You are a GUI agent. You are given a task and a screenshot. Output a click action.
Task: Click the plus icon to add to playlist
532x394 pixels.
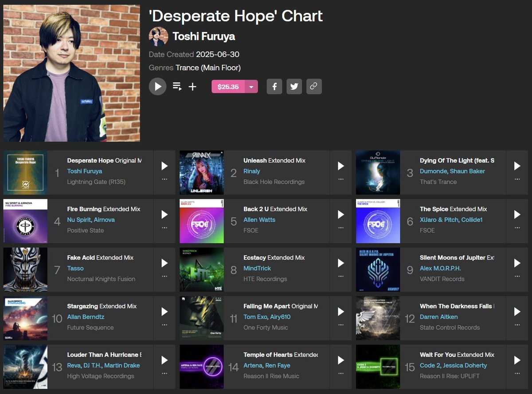192,87
